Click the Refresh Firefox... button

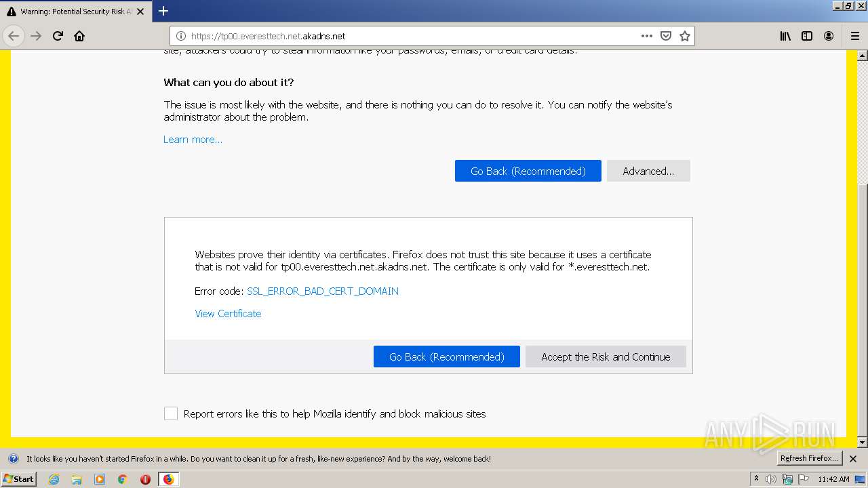pyautogui.click(x=809, y=458)
